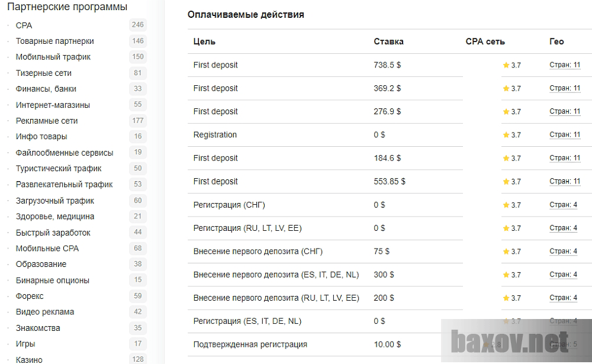Expand the Стран: 11 list for the 276.9 $ row
The height and width of the screenshot is (364, 592).
coord(565,112)
